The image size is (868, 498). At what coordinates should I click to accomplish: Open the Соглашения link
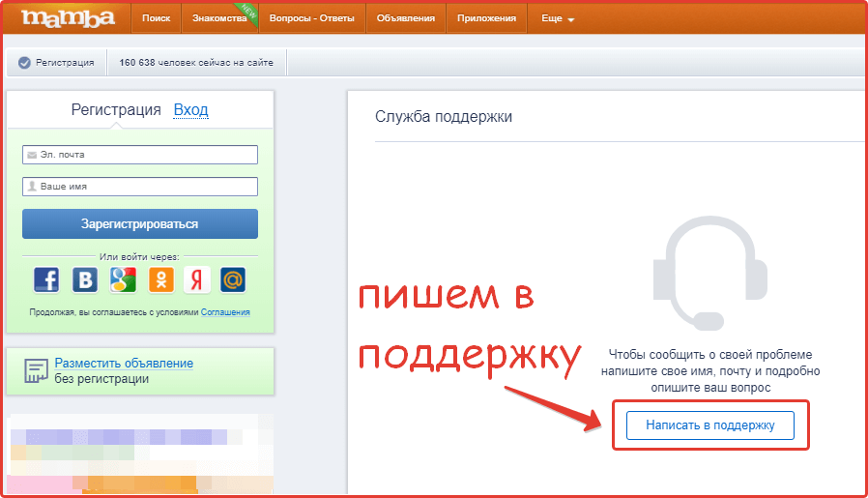tap(225, 312)
